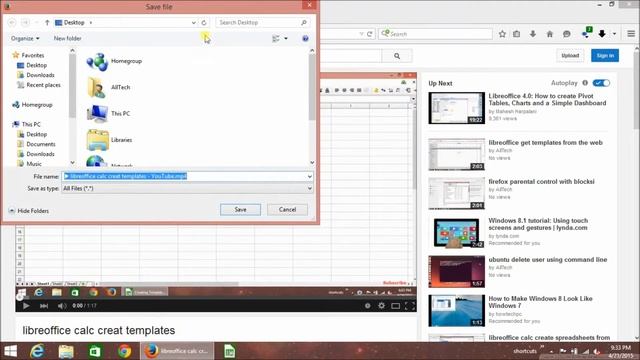This screenshot has width=640, height=360.
Task: Click the Firefox search box
Action: [x=435, y=34]
